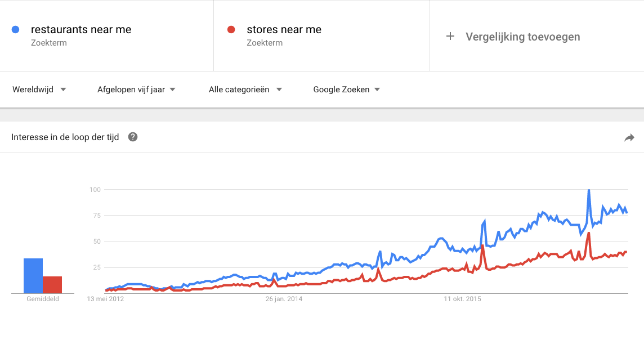Click the red dot beside stores near me
The image size is (644, 340).
tap(231, 30)
